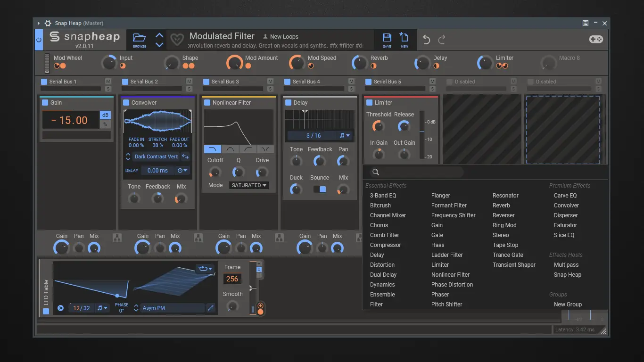Click New Group in the Groups section
Viewport: 644px width, 362px height.
tap(568, 304)
